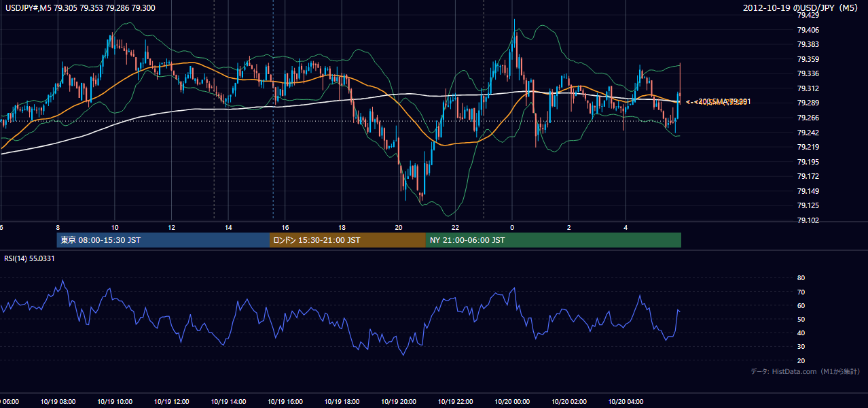Click the hour 22 tick under the price chart
868x408 pixels.
[x=456, y=228]
